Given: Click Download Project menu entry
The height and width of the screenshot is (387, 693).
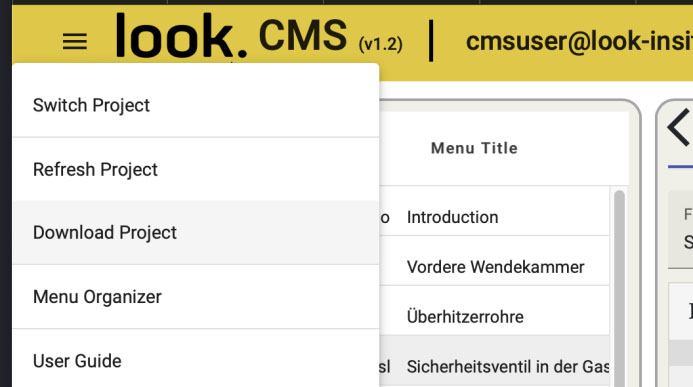Looking at the screenshot, I should click(x=196, y=232).
